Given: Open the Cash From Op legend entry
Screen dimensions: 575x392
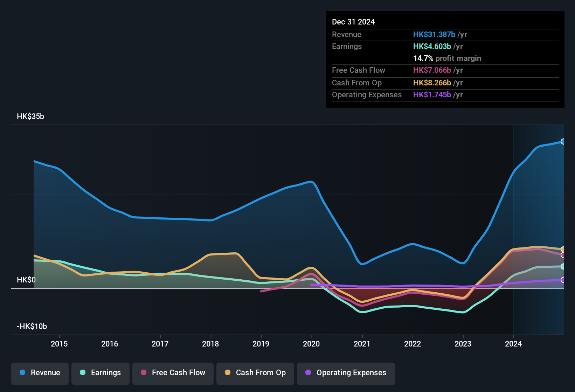Looking at the screenshot, I should (x=255, y=373).
